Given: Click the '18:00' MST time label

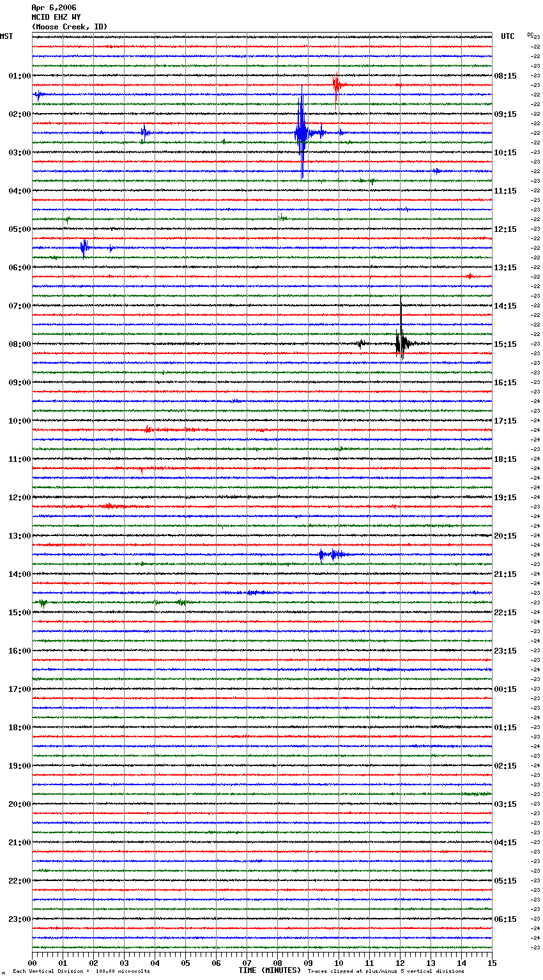Looking at the screenshot, I should pyautogui.click(x=20, y=728).
